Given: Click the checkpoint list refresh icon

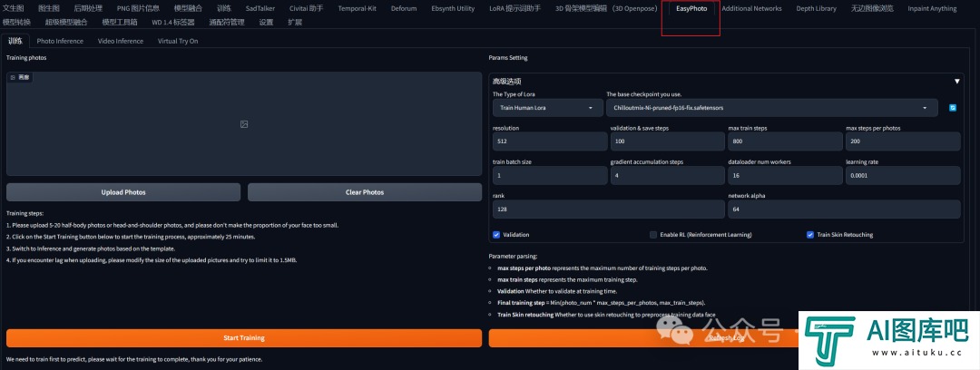Looking at the screenshot, I should (953, 108).
